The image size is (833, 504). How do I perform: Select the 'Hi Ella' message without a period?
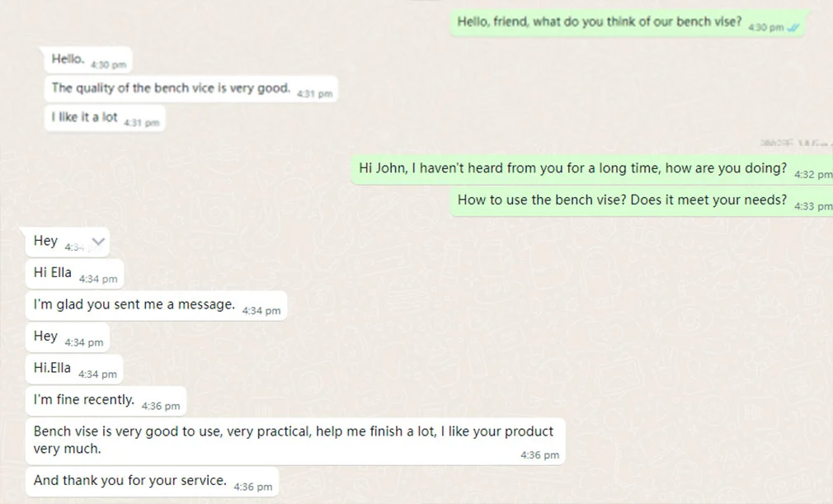tap(53, 272)
